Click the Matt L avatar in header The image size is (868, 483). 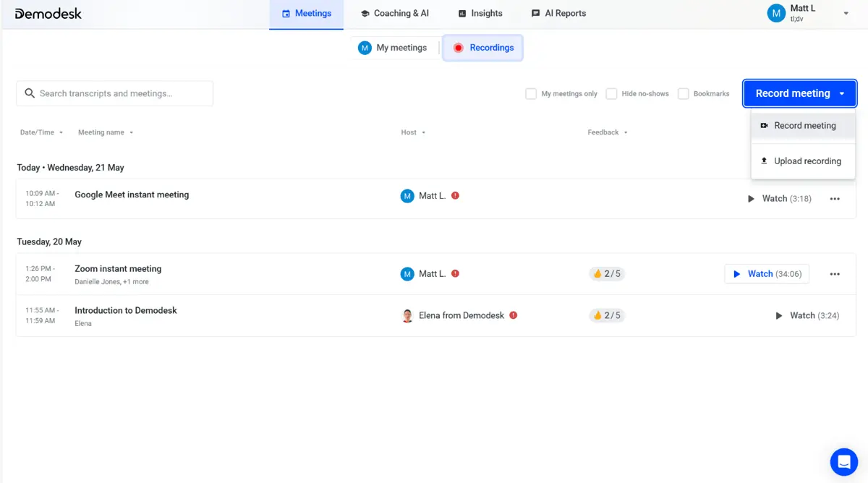click(776, 13)
